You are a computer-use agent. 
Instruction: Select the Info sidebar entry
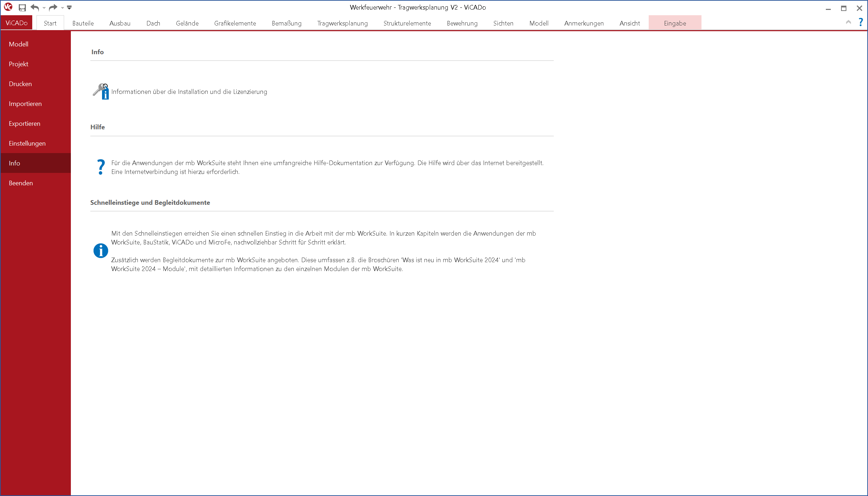[35, 163]
